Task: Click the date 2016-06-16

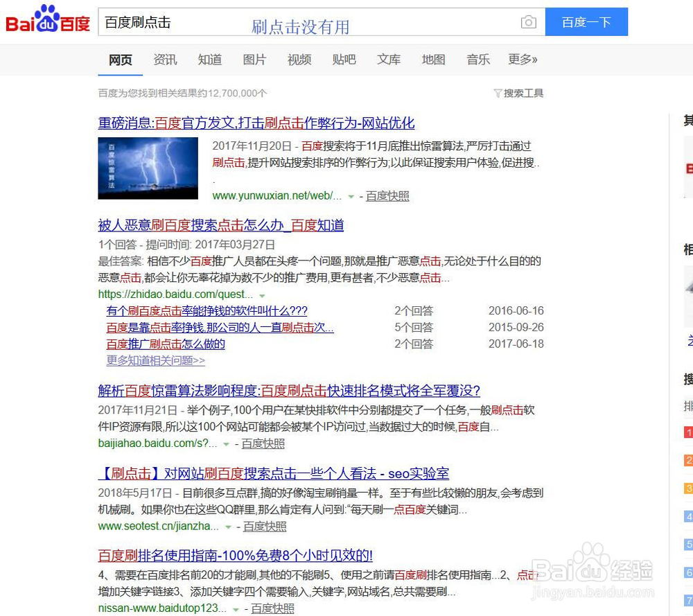Action: click(x=516, y=311)
